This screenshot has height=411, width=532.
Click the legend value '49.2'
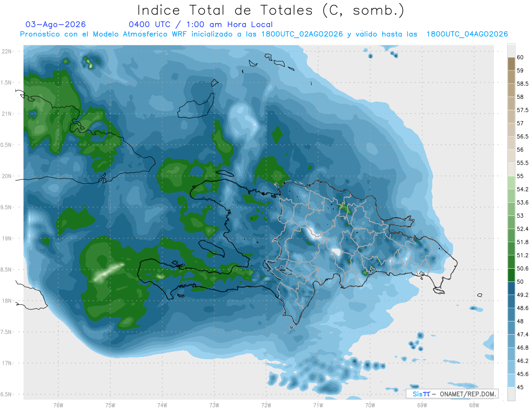(523, 295)
